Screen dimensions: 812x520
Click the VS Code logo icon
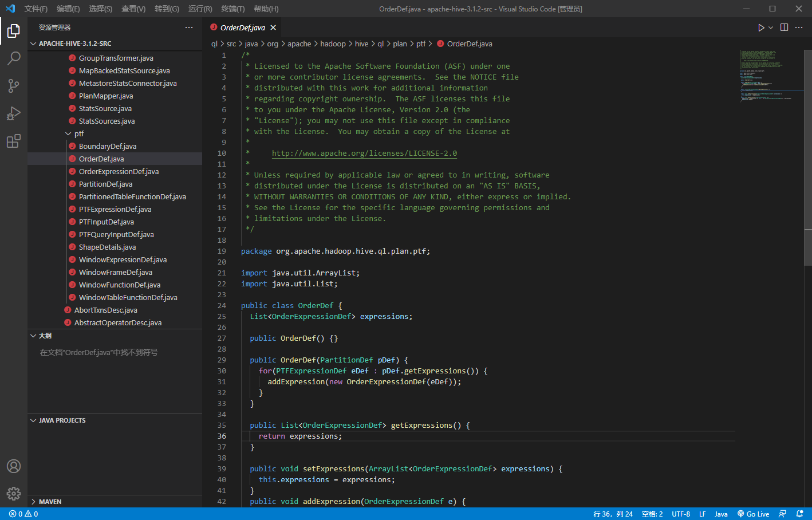click(x=10, y=9)
